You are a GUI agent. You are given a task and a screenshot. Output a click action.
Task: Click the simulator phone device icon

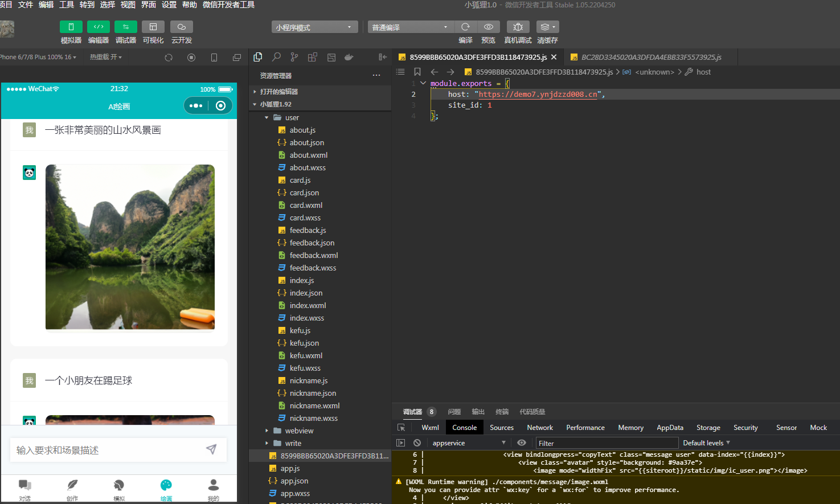(x=214, y=58)
